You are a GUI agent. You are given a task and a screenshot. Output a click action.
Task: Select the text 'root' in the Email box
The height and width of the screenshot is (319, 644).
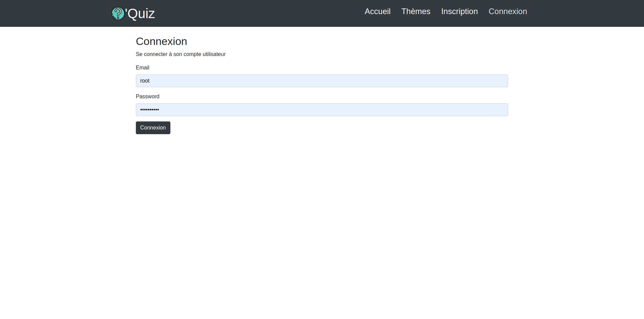tap(145, 81)
